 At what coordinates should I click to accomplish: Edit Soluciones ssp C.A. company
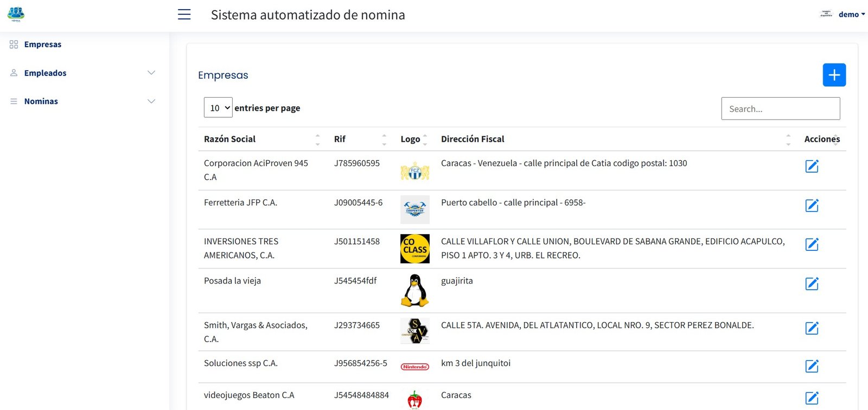[812, 366]
